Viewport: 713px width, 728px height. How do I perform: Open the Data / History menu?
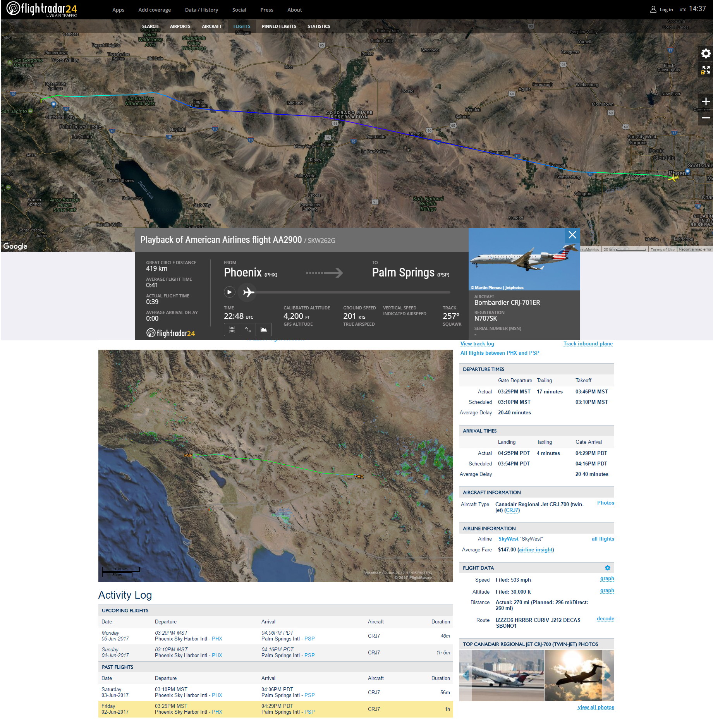pos(201,10)
